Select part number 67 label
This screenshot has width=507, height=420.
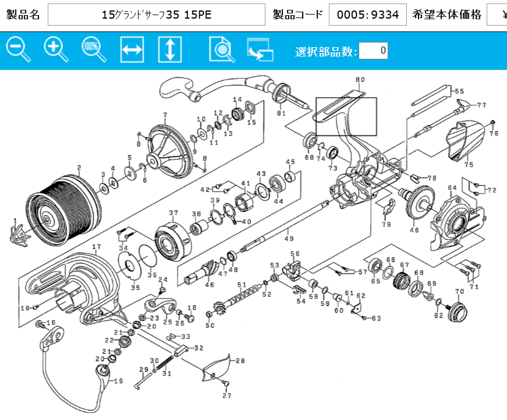[405, 264]
